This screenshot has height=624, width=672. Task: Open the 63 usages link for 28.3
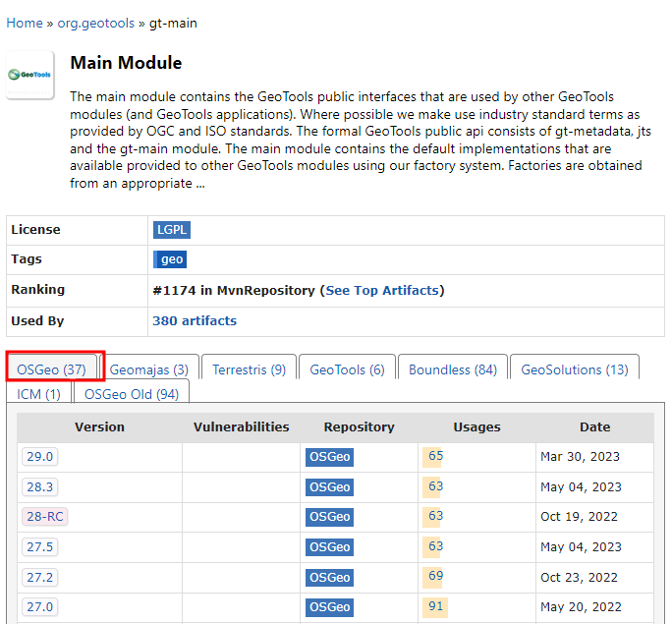click(435, 486)
